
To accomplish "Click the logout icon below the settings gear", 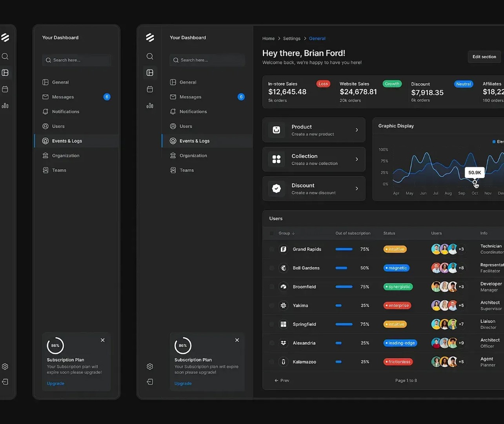I will (x=150, y=382).
